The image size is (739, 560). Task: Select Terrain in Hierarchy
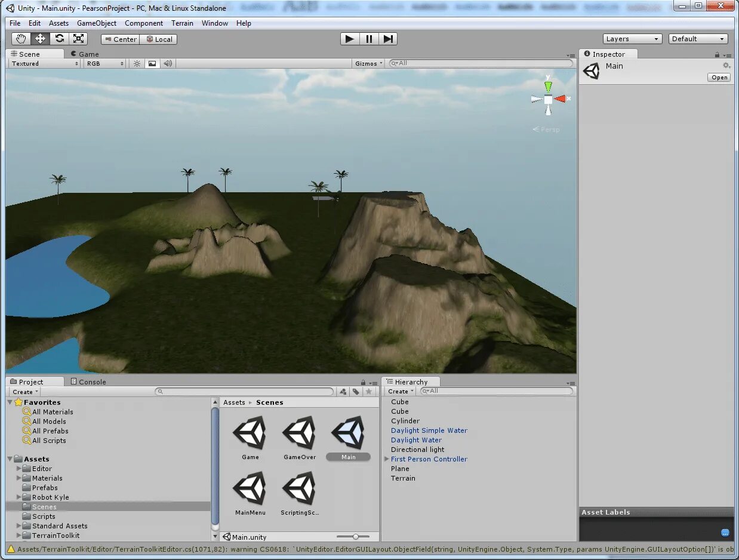coord(403,478)
